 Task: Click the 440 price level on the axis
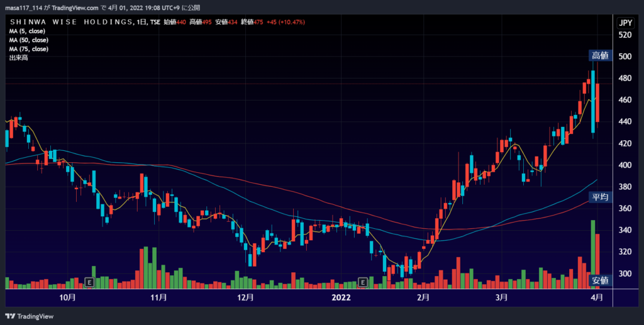(x=625, y=121)
